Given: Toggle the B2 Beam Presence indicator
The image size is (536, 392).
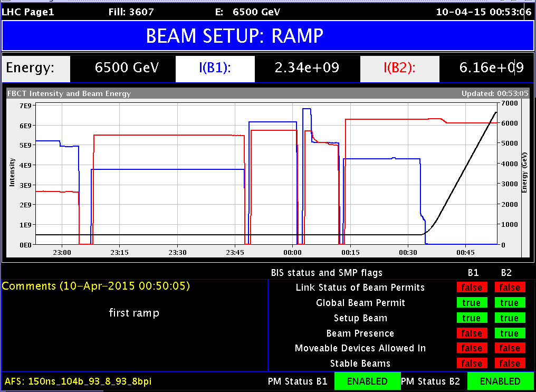Looking at the screenshot, I should pos(510,333).
